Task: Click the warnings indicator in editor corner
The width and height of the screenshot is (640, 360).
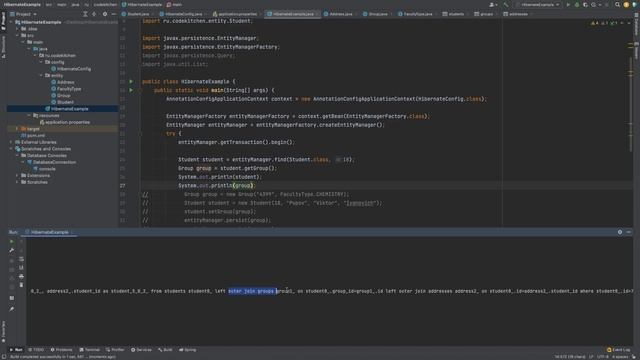Action: coord(604,23)
